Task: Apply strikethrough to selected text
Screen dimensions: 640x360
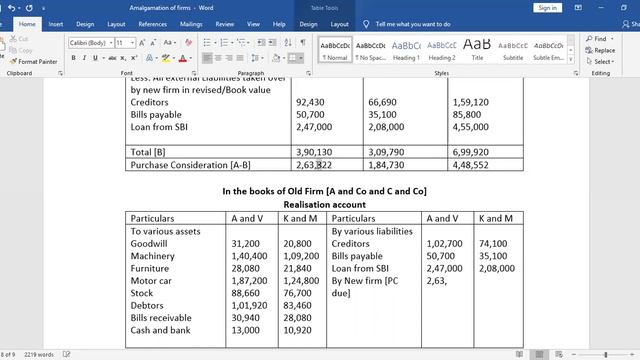Action: pos(112,58)
